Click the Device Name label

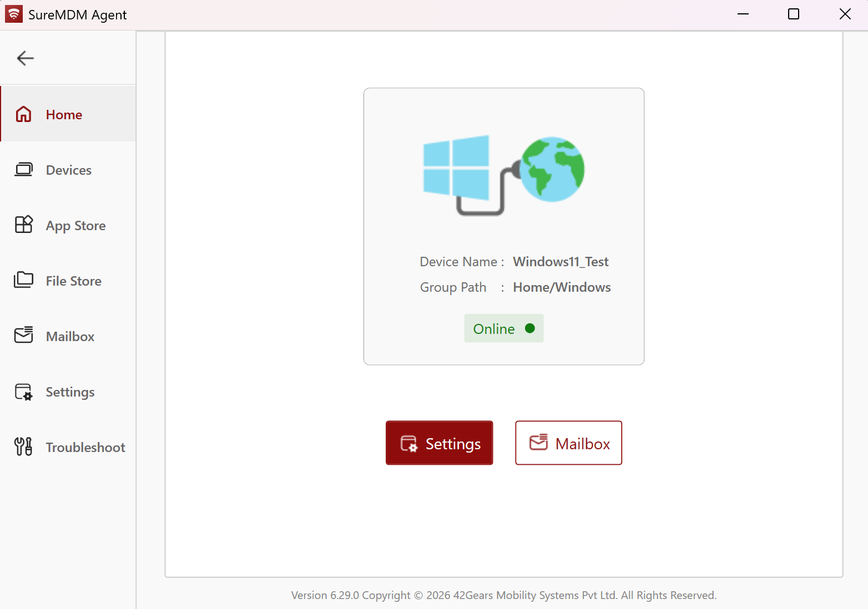458,262
